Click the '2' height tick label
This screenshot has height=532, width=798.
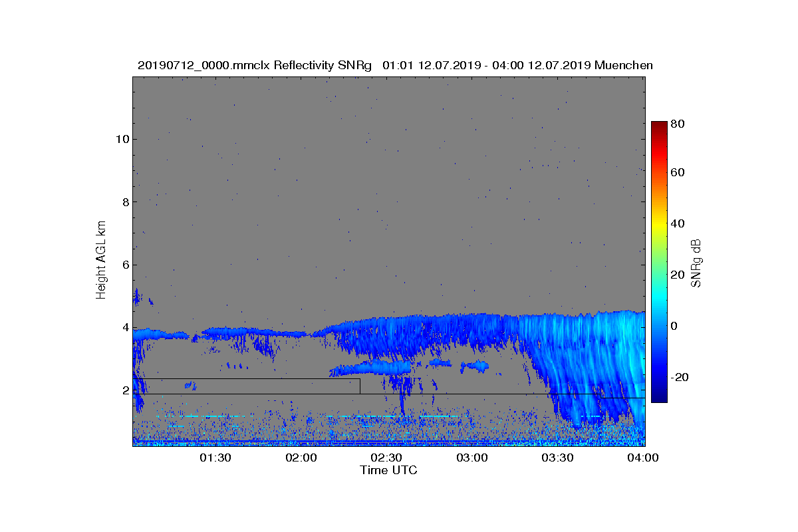[125, 390]
